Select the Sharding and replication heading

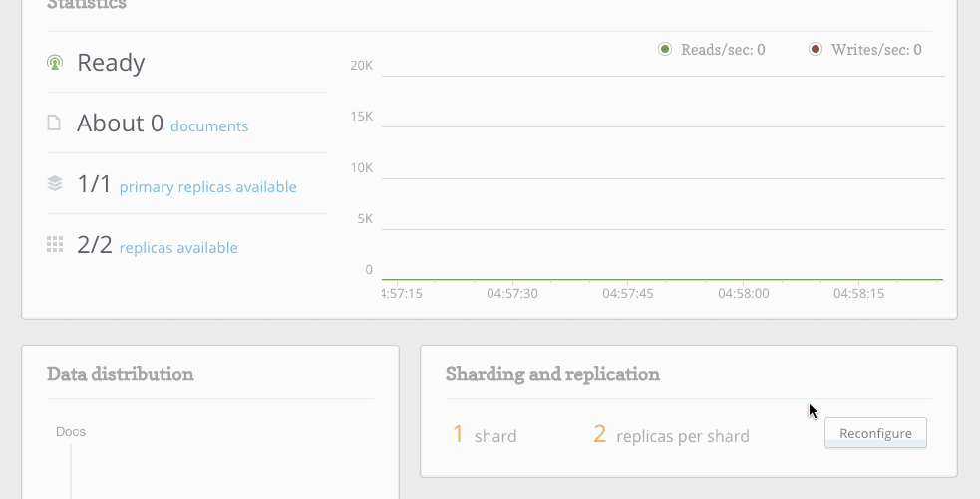[x=552, y=374]
